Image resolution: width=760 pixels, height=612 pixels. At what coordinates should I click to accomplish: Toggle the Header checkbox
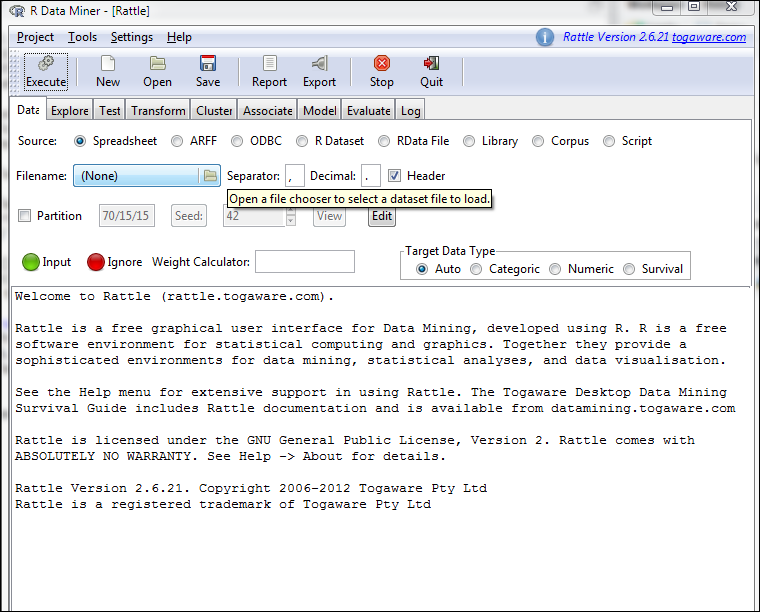[394, 175]
